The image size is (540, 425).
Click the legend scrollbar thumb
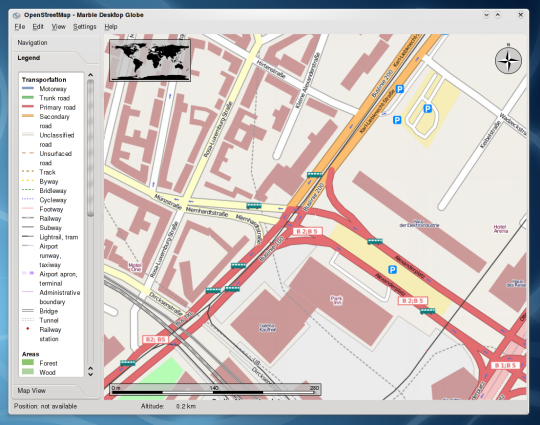(91, 148)
